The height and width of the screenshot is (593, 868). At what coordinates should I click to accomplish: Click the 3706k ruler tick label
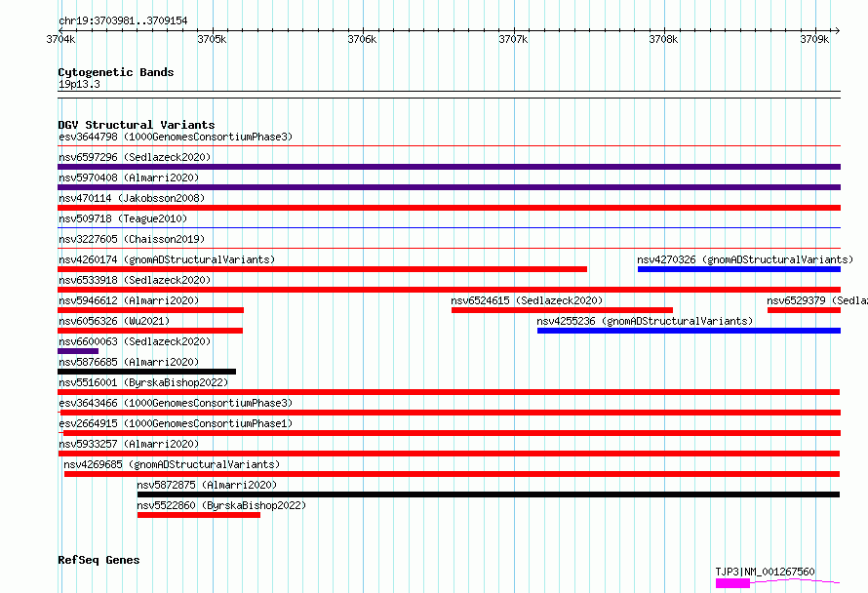point(362,39)
